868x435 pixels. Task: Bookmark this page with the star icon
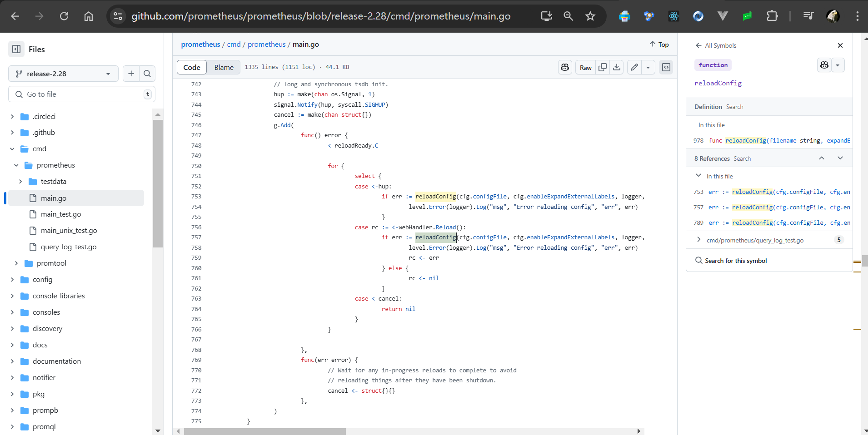[x=590, y=16]
